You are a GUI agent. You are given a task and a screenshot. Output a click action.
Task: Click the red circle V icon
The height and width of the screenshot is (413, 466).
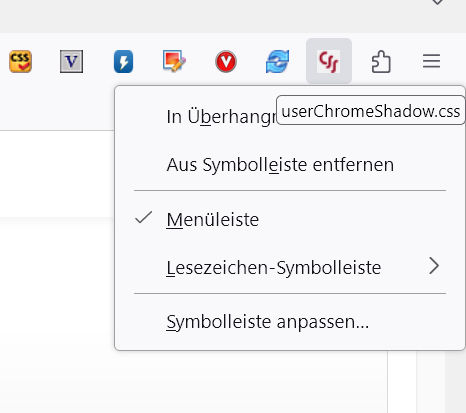pyautogui.click(x=226, y=61)
